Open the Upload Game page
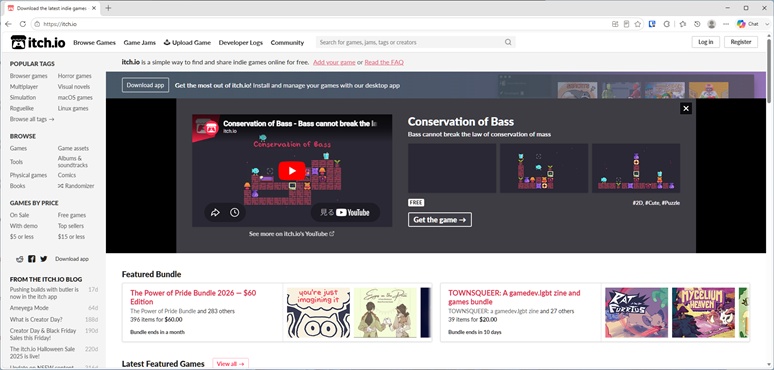The width and height of the screenshot is (774, 370). tap(187, 42)
